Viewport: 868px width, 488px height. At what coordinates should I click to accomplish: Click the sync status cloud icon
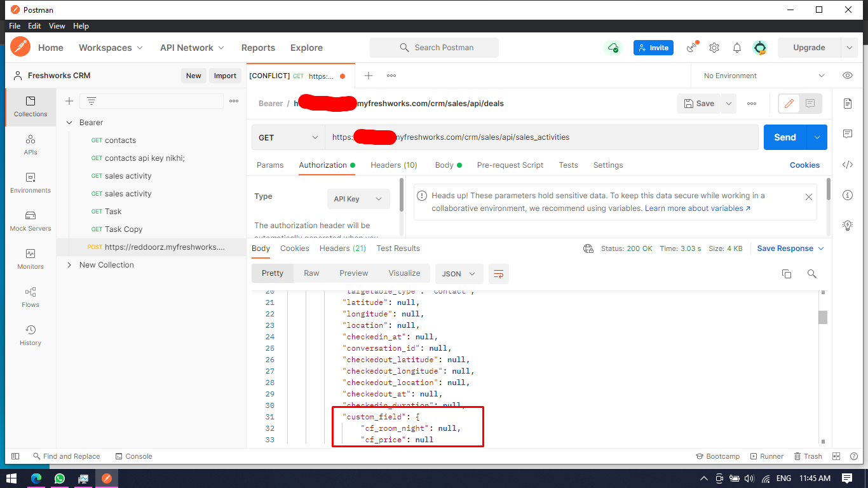pyautogui.click(x=613, y=48)
